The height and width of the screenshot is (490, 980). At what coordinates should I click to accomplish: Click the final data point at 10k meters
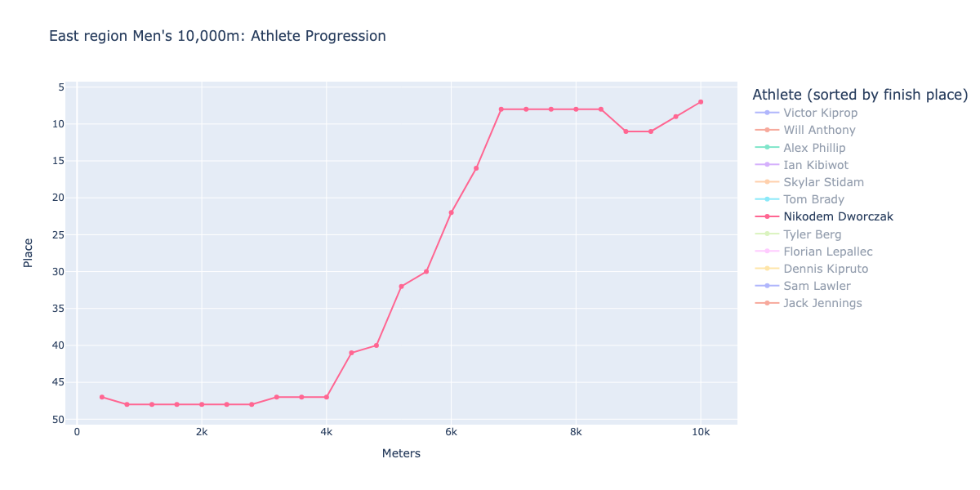[x=701, y=102]
